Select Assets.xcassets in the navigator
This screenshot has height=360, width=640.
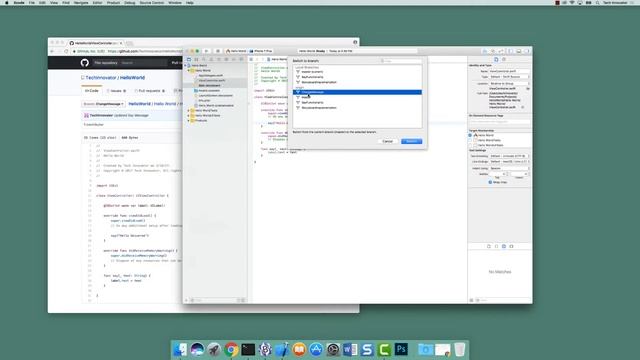[209, 91]
